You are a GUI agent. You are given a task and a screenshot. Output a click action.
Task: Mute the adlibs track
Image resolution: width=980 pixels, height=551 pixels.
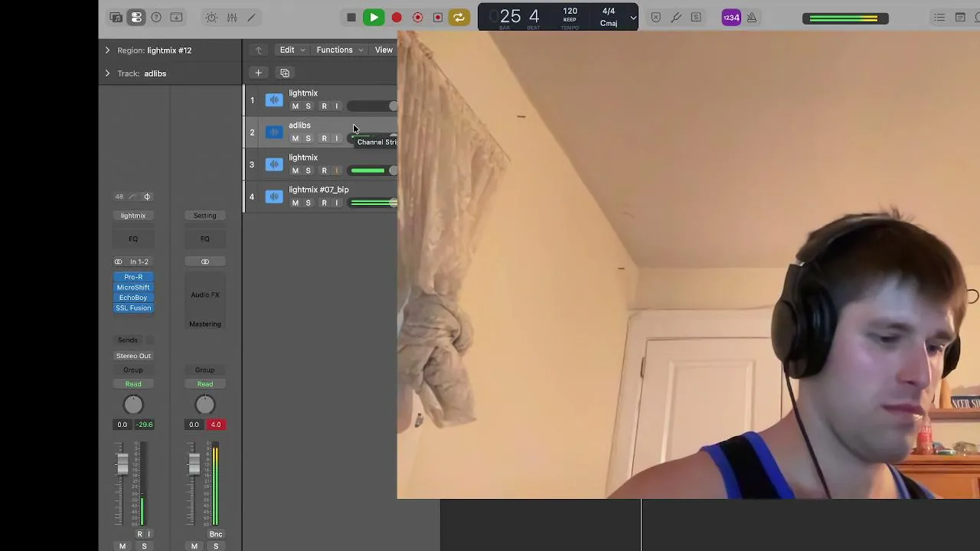(x=295, y=139)
